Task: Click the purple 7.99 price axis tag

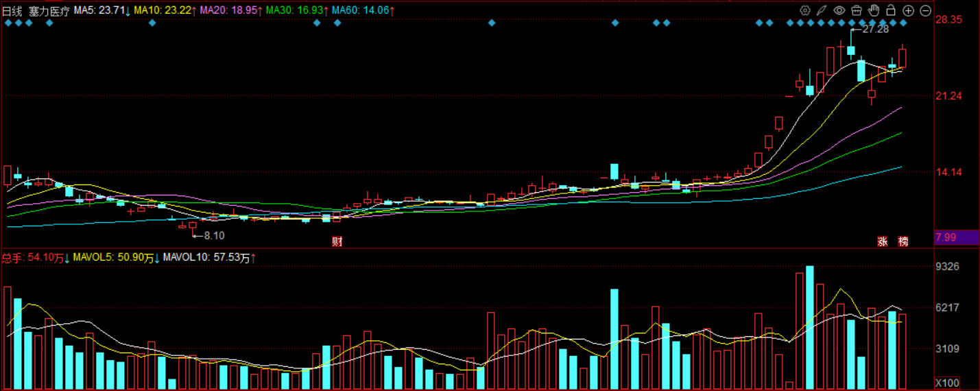Action: (957, 237)
